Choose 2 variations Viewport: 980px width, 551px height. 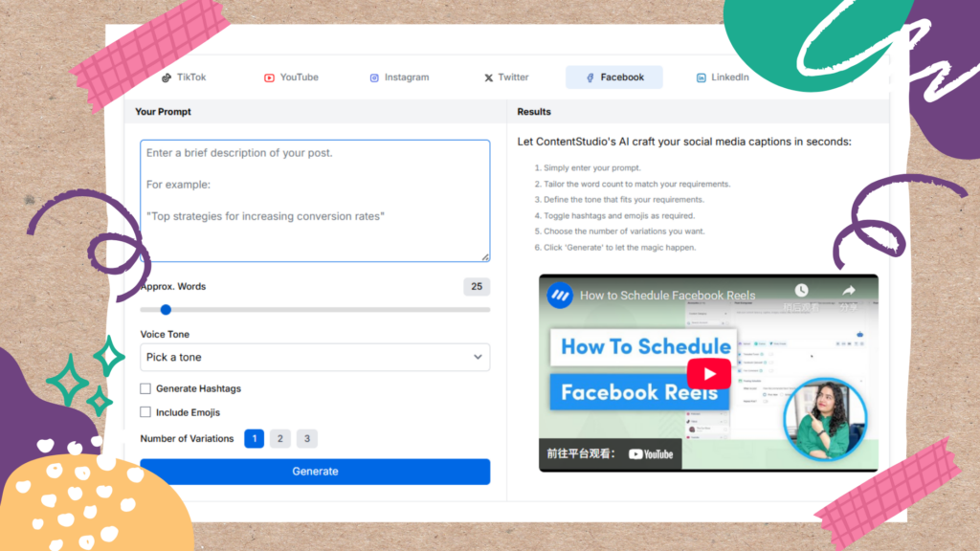(x=280, y=438)
